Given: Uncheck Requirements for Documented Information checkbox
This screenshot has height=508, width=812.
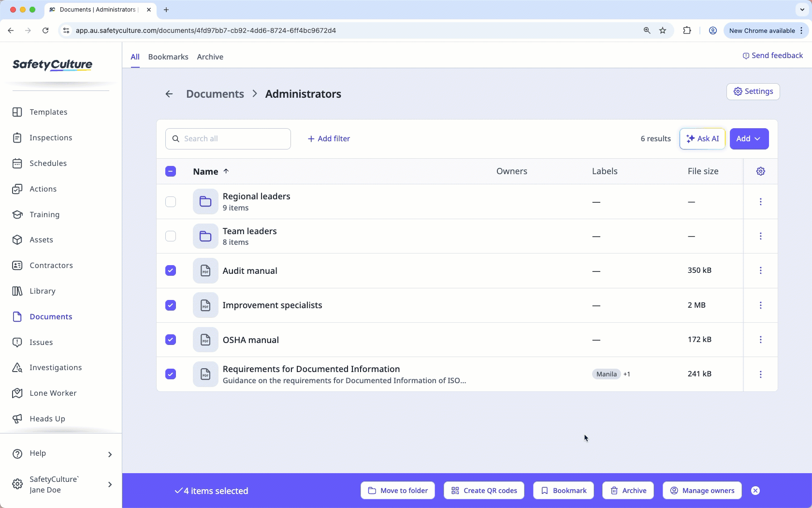Looking at the screenshot, I should click(x=171, y=374).
